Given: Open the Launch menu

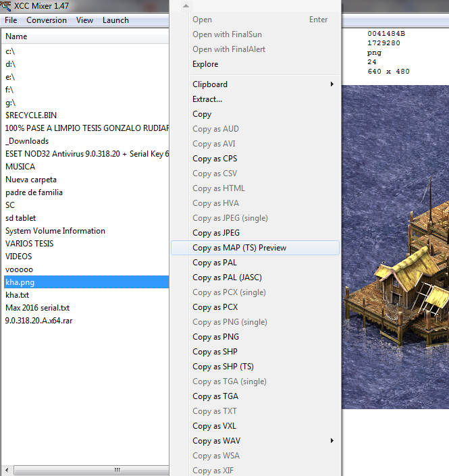Looking at the screenshot, I should click(x=115, y=20).
